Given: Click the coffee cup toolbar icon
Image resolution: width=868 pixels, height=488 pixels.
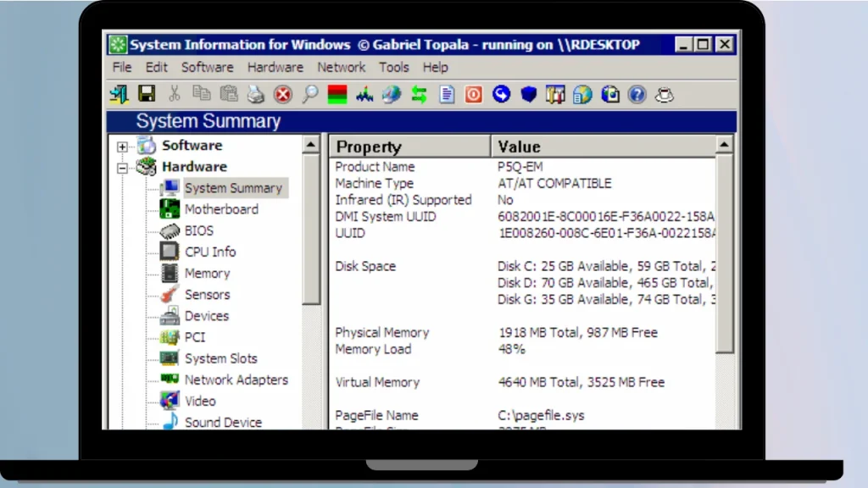Looking at the screenshot, I should click(665, 95).
